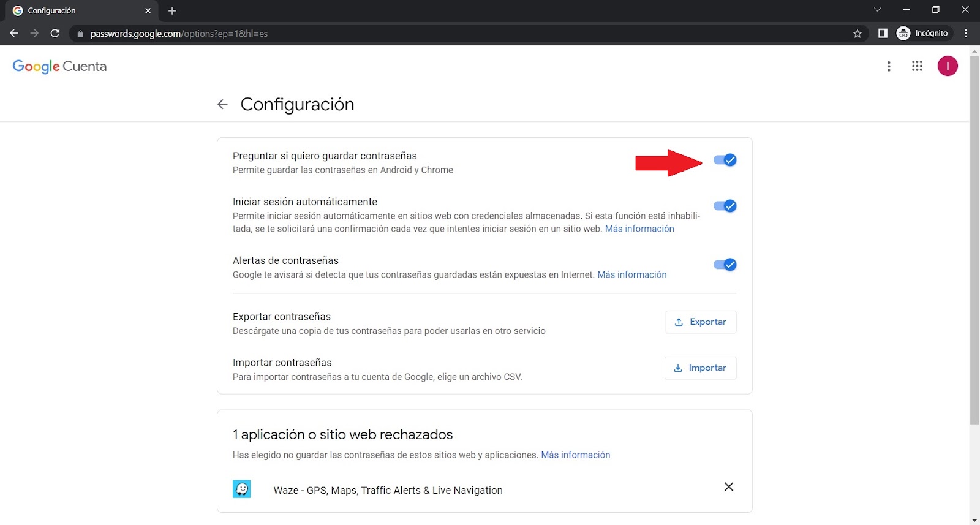Click the Waze app icon

242,489
